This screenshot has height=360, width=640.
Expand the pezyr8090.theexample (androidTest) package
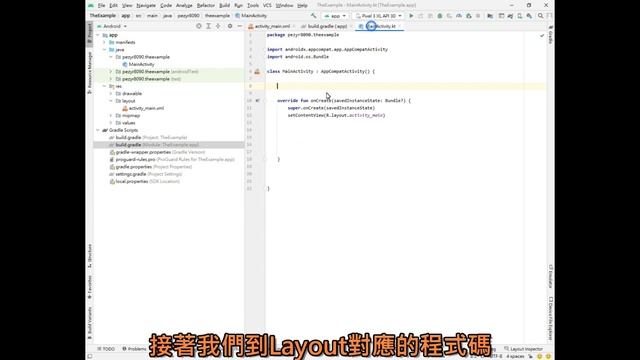111,71
